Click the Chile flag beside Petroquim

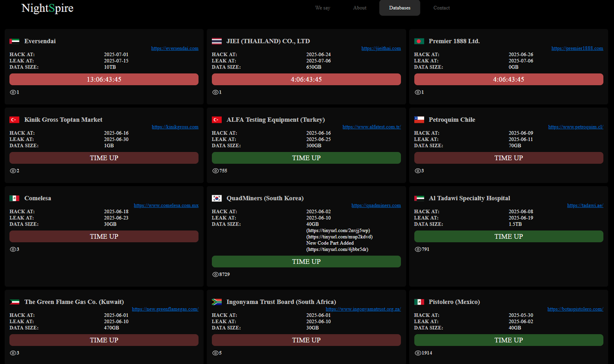[419, 120]
